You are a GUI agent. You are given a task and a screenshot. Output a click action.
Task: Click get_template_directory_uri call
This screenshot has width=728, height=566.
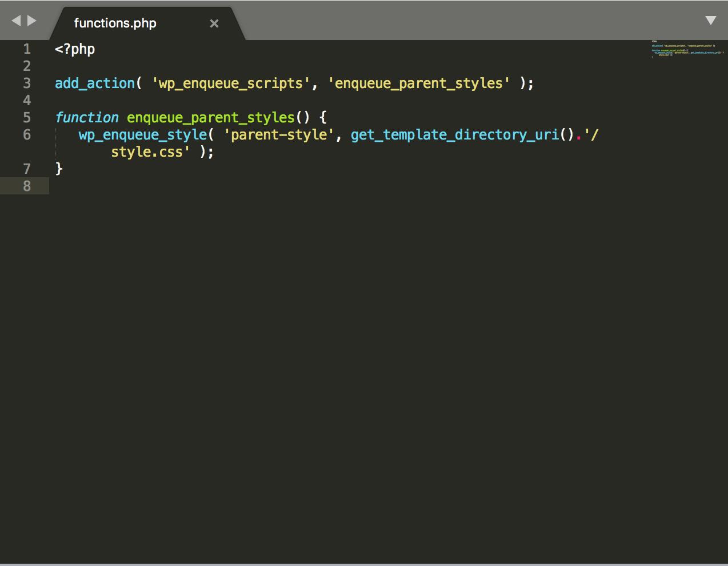tap(455, 135)
